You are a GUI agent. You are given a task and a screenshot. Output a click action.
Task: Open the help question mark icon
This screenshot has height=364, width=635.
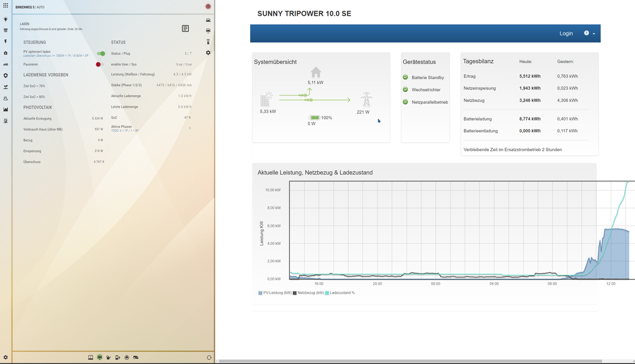pos(586,33)
